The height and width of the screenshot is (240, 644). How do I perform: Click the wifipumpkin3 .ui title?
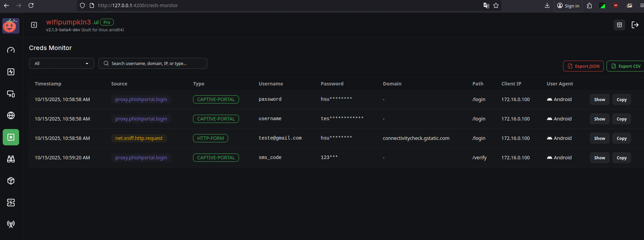pyautogui.click(x=72, y=22)
